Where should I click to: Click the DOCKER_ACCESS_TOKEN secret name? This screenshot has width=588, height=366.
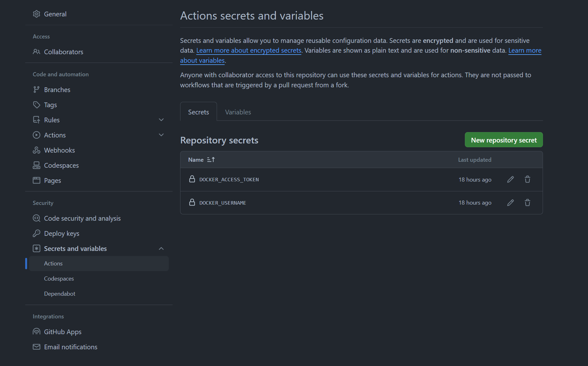[x=229, y=179]
